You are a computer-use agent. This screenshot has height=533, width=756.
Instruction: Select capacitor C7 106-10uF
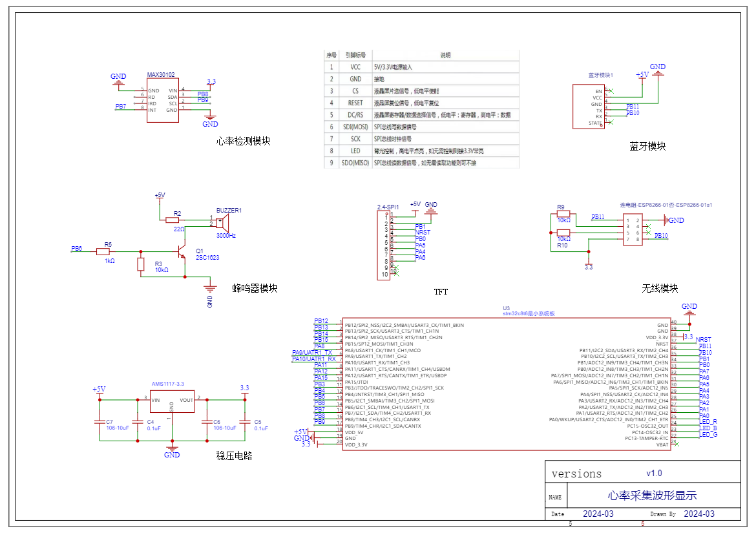(x=100, y=422)
